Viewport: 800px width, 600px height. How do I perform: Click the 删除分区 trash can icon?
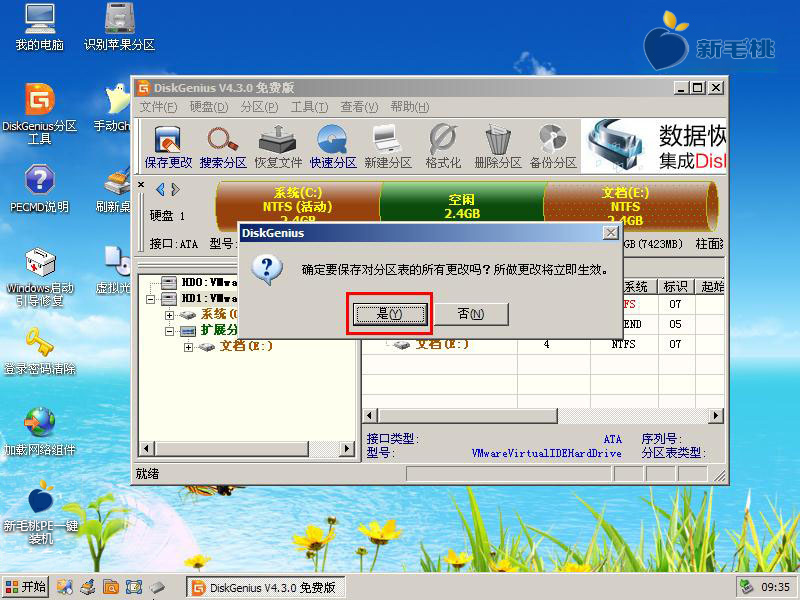(x=498, y=146)
